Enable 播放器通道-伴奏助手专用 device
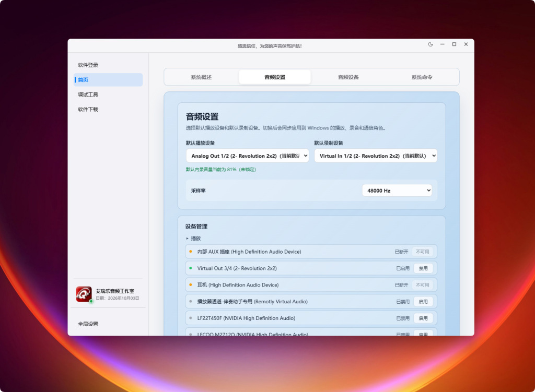This screenshot has height=392, width=535. coord(423,302)
